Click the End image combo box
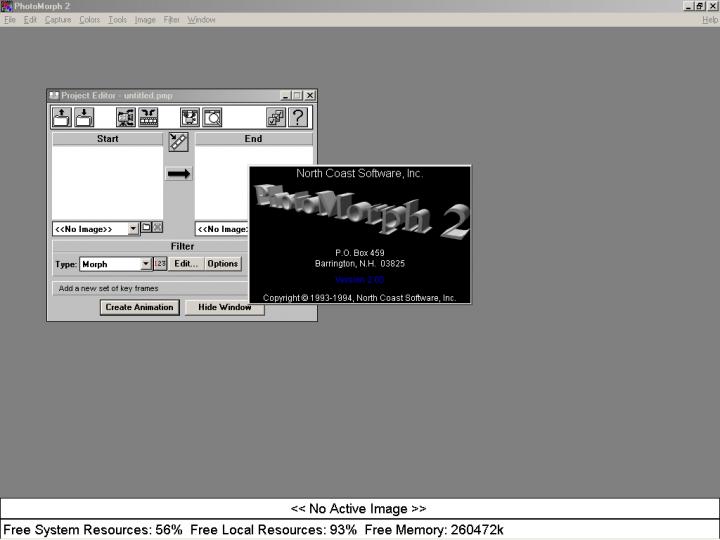 pyautogui.click(x=222, y=229)
